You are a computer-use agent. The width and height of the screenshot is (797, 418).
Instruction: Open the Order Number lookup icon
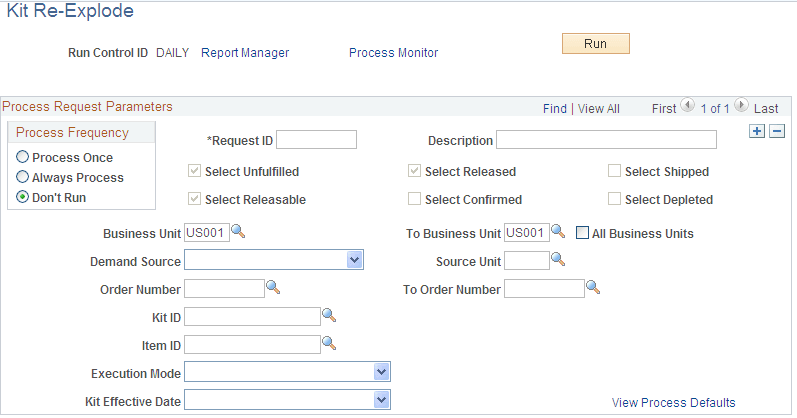click(x=273, y=288)
